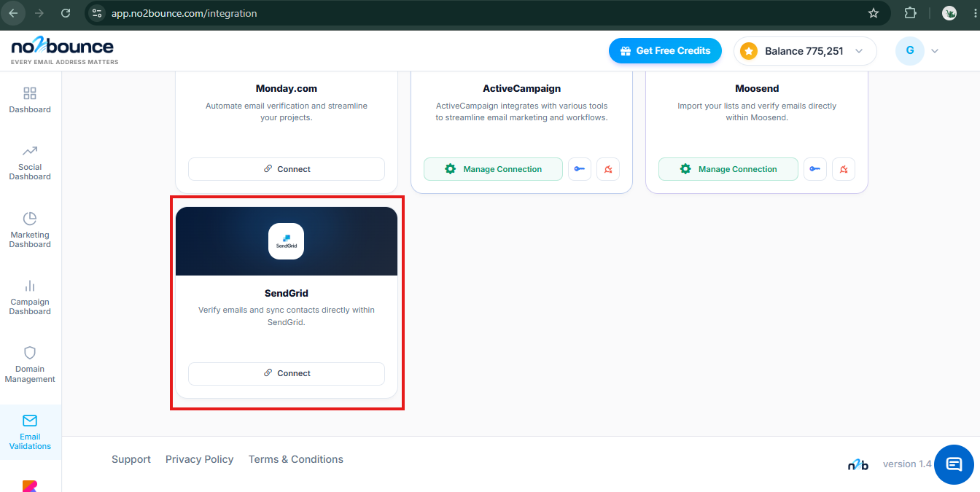The width and height of the screenshot is (980, 492).
Task: Click the Moosend description text
Action: (757, 112)
